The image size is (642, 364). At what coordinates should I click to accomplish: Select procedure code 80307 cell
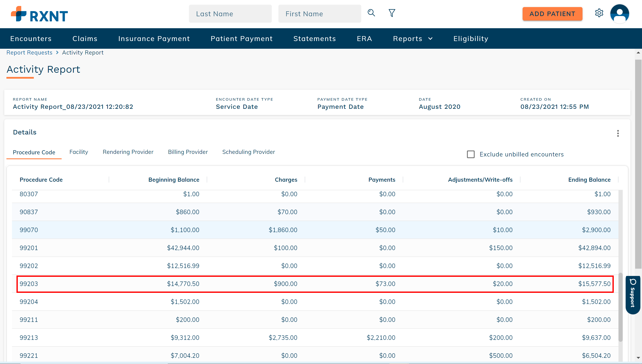point(29,194)
